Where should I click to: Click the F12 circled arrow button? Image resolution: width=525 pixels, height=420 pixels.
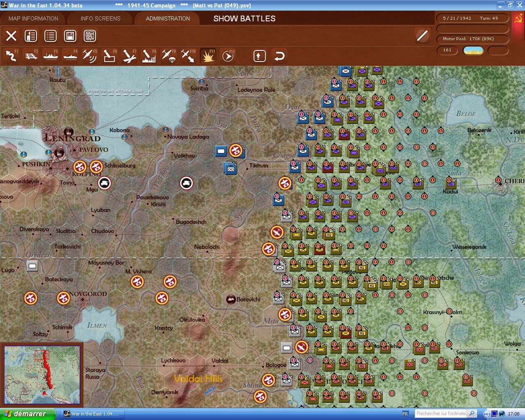[228, 56]
